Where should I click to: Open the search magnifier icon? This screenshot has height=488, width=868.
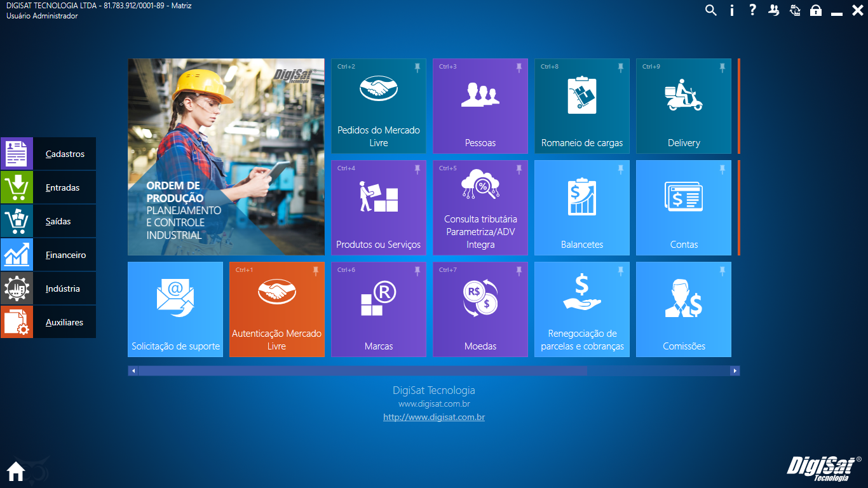[x=711, y=10]
